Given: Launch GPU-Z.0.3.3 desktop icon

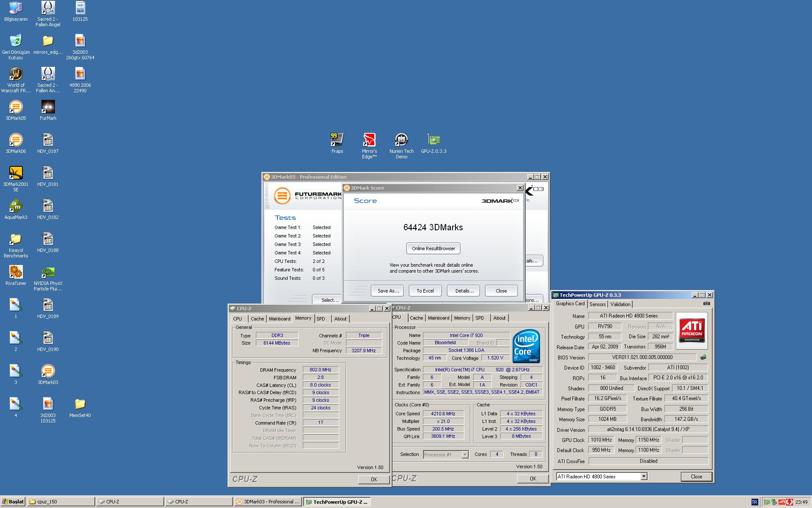Looking at the screenshot, I should click(x=433, y=144).
